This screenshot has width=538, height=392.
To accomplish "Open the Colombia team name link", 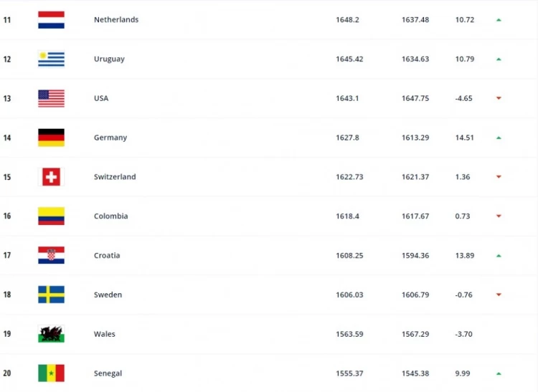I will [x=110, y=216].
